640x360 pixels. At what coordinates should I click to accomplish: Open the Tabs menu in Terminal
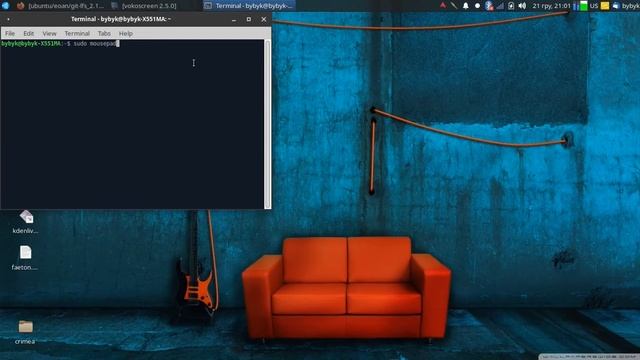pyautogui.click(x=104, y=33)
